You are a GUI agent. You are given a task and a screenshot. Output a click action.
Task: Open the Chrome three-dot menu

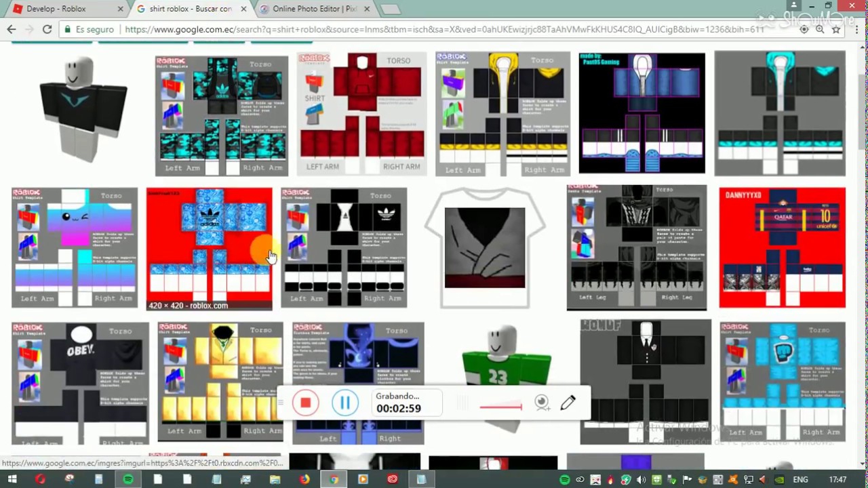pyautogui.click(x=855, y=30)
